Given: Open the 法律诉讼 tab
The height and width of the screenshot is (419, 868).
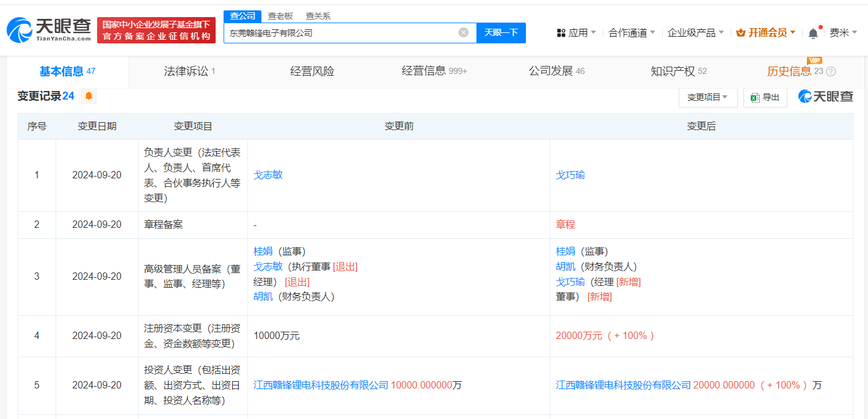Looking at the screenshot, I should (x=189, y=71).
